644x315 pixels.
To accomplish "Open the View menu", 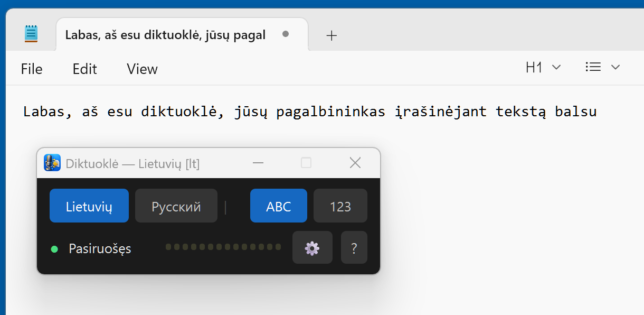I will click(142, 69).
